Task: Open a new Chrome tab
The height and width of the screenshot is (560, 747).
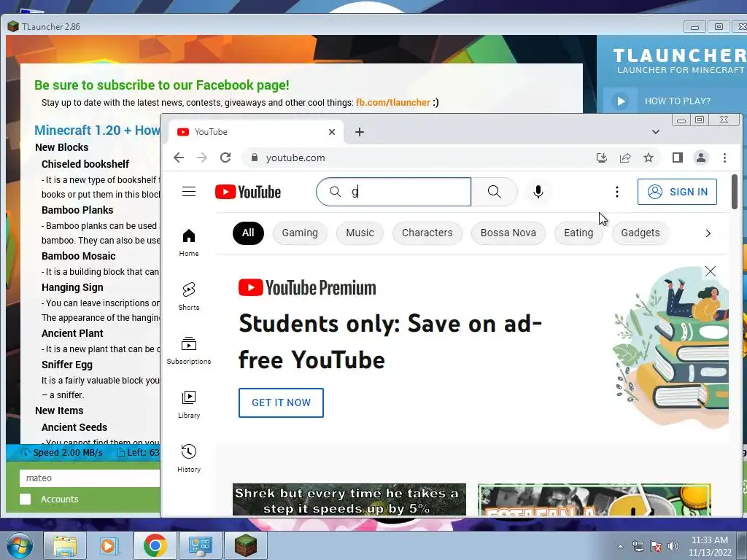Action: coord(360,132)
